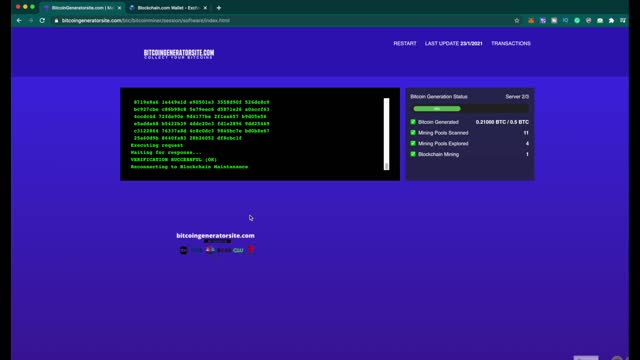Click the Mining Pools Scanned value 11
Screen dimensions: 640x360
pos(526,133)
